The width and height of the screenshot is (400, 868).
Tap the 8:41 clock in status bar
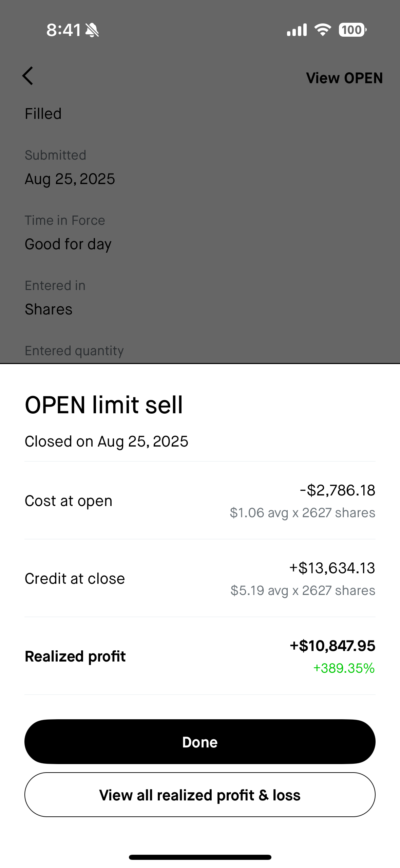coord(63,30)
